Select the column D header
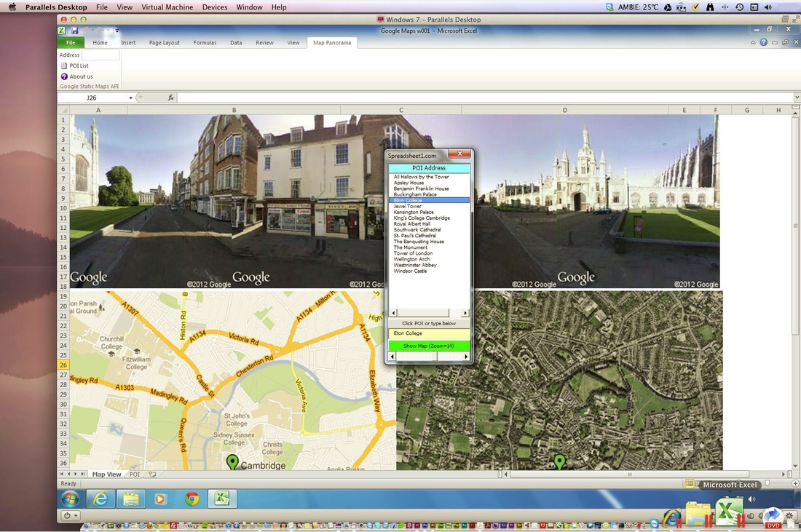The width and height of the screenshot is (801, 532). point(564,110)
